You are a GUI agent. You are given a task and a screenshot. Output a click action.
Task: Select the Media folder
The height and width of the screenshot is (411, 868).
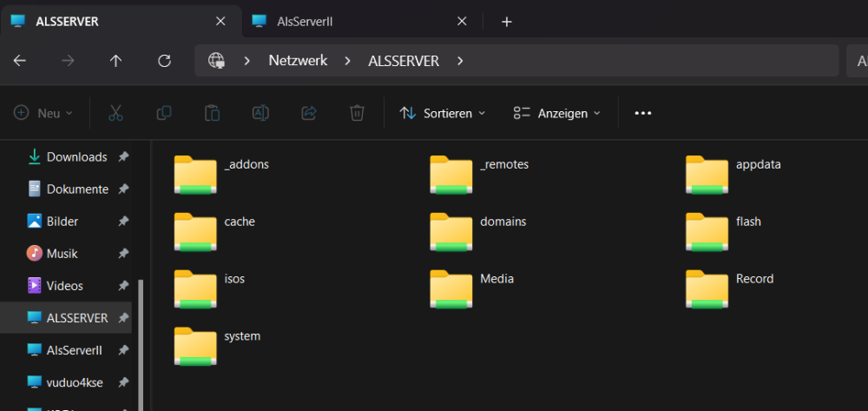click(x=471, y=288)
